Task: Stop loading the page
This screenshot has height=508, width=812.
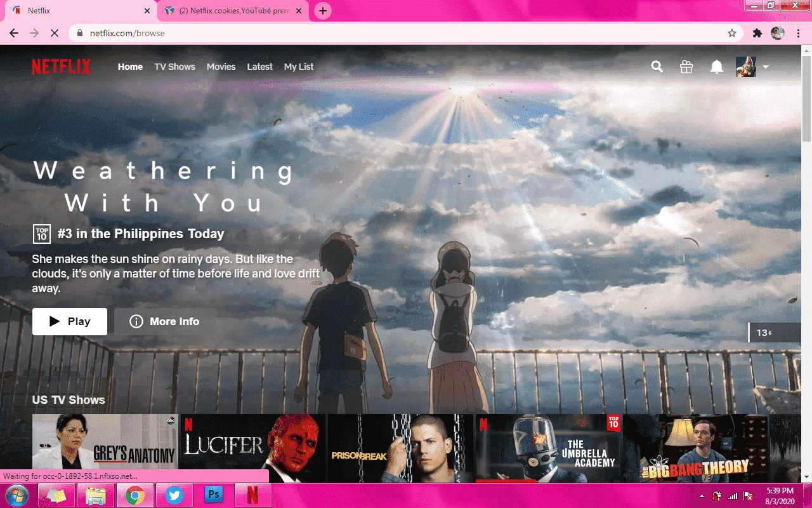Action: tap(55, 33)
